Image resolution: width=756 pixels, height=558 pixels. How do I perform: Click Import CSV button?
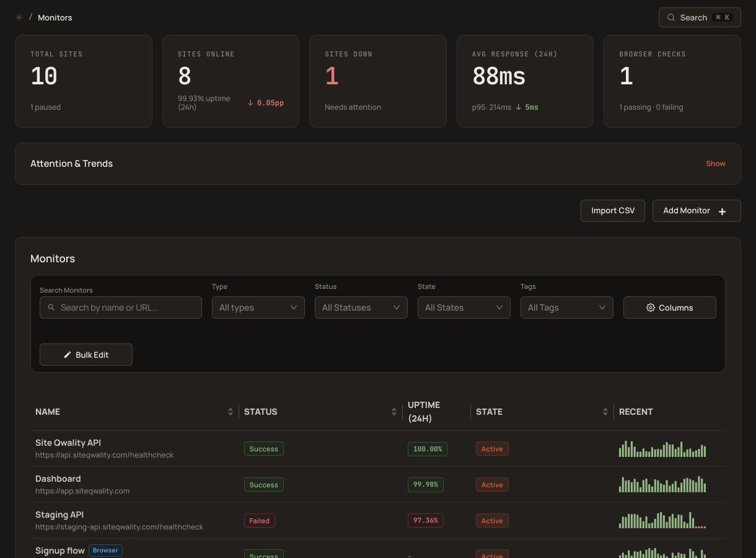click(x=613, y=211)
